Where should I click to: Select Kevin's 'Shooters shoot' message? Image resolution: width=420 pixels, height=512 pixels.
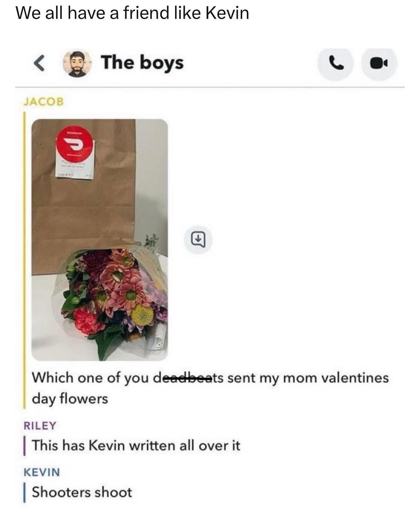tap(82, 492)
